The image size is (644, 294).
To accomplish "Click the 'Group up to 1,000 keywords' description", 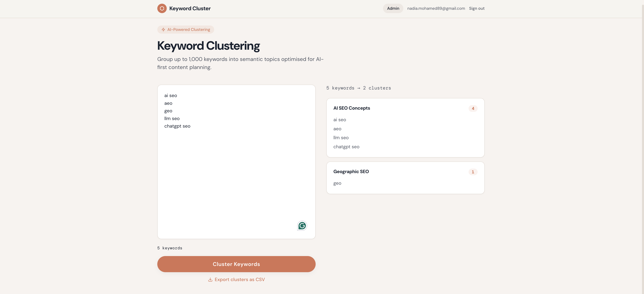I will coord(240,63).
